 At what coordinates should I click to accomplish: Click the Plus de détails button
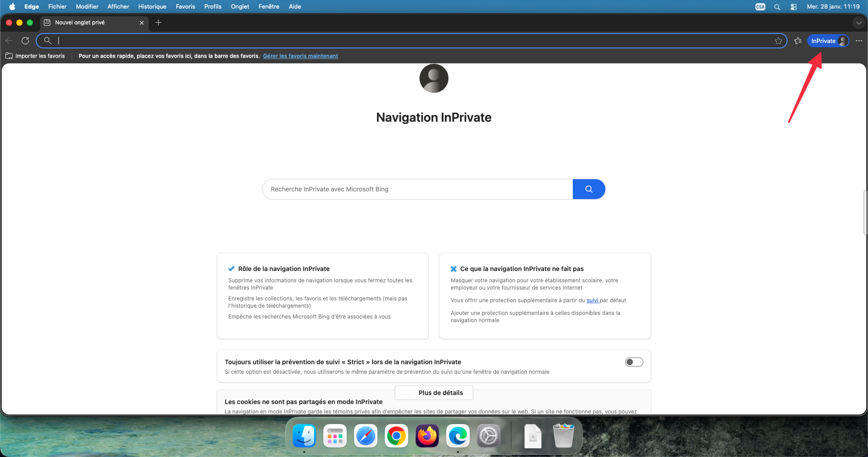click(434, 393)
